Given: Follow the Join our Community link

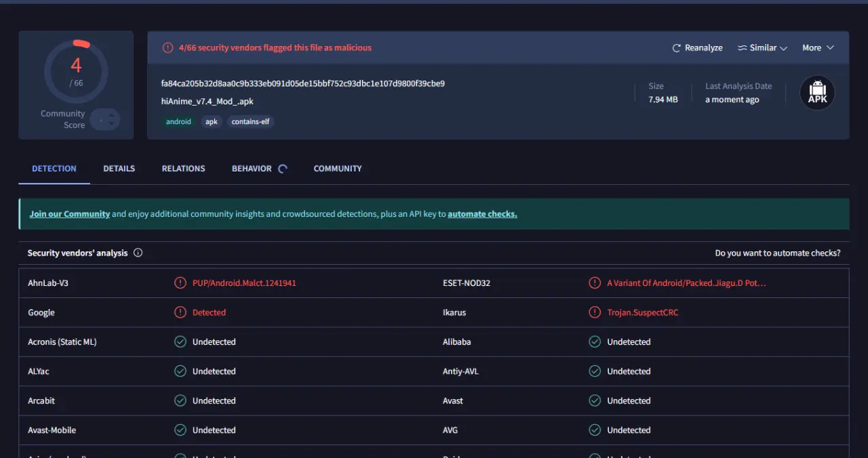Looking at the screenshot, I should pyautogui.click(x=70, y=214).
